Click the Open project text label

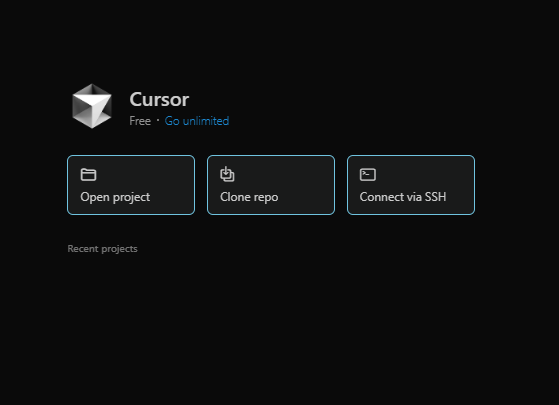click(115, 197)
